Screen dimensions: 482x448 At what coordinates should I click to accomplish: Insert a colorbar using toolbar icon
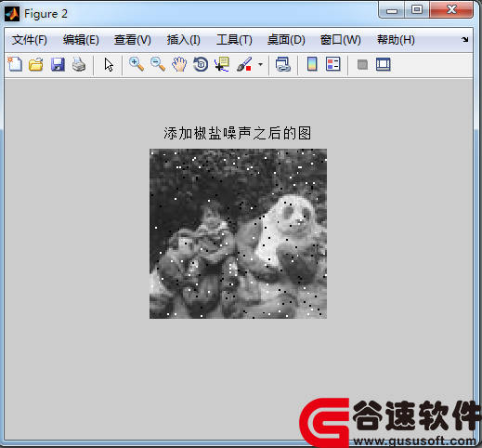[312, 64]
